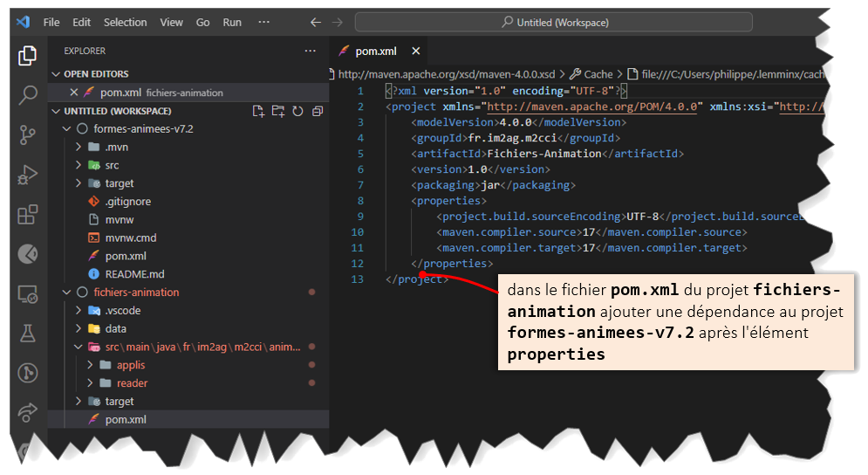The height and width of the screenshot is (475, 868).
Task: Click the New File icon in workspace header
Action: pos(258,111)
